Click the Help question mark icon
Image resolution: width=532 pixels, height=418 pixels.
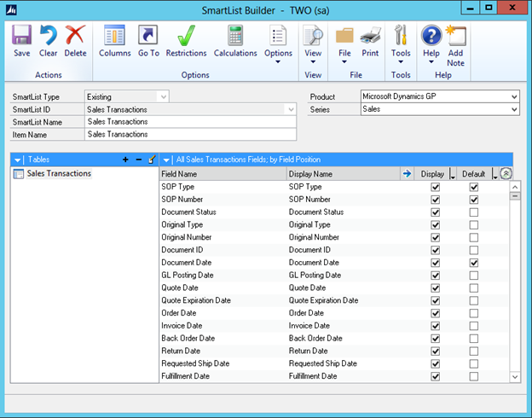pos(431,35)
